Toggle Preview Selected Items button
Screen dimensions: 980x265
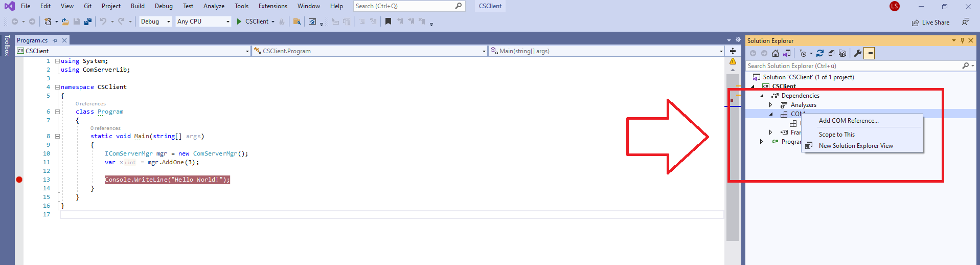(869, 53)
